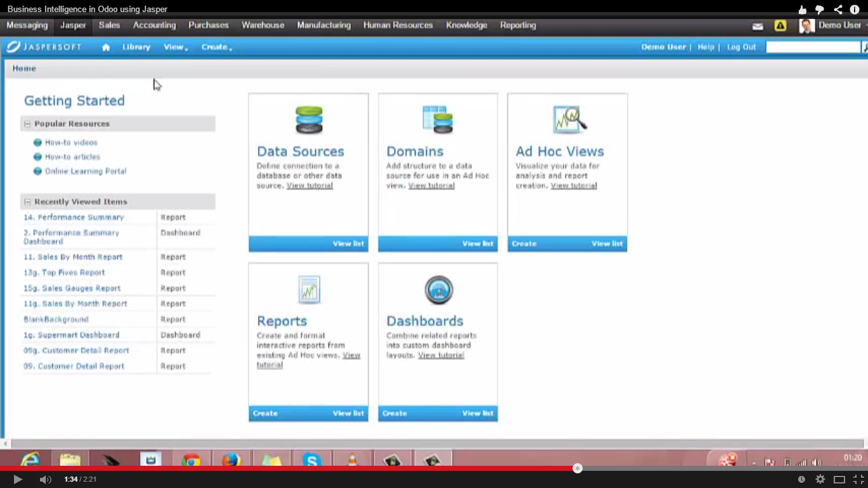Collapse the Popular Resources section
This screenshot has height=488, width=868.
coord(27,124)
